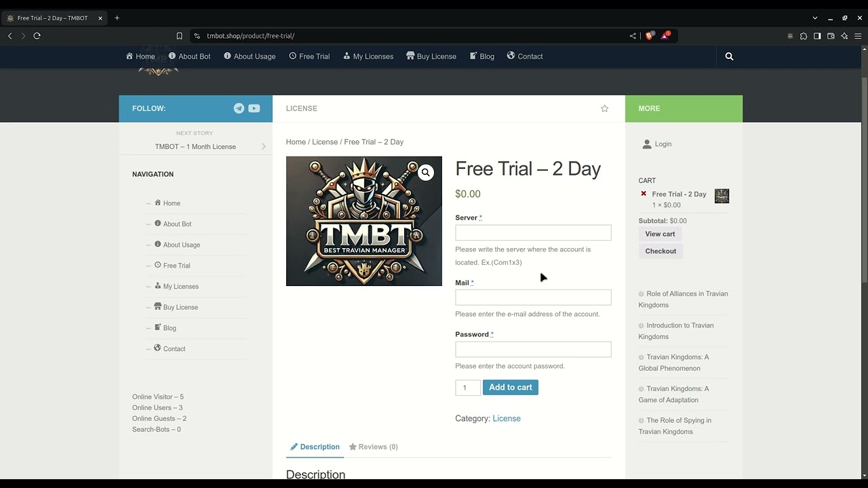Open the Brave wallet icon
Screen dimensions: 868x488
click(831, 36)
